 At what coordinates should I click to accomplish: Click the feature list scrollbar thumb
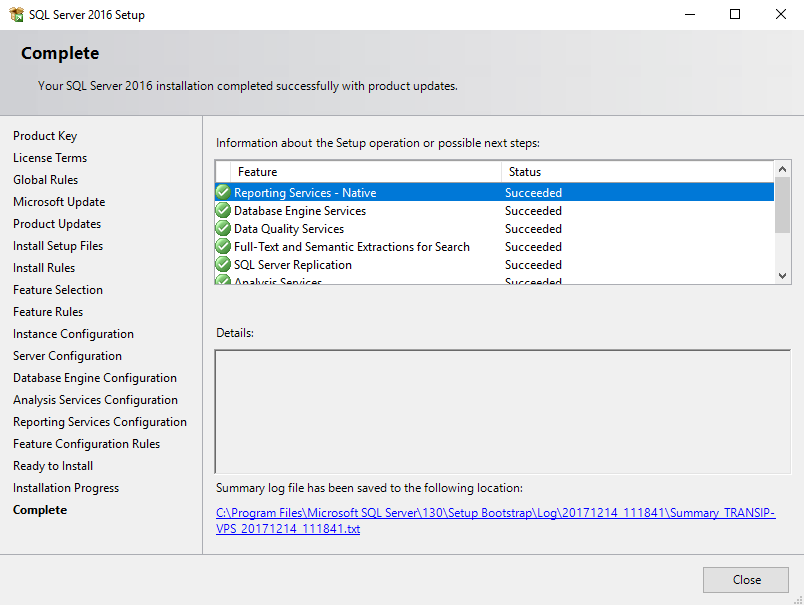tap(782, 205)
